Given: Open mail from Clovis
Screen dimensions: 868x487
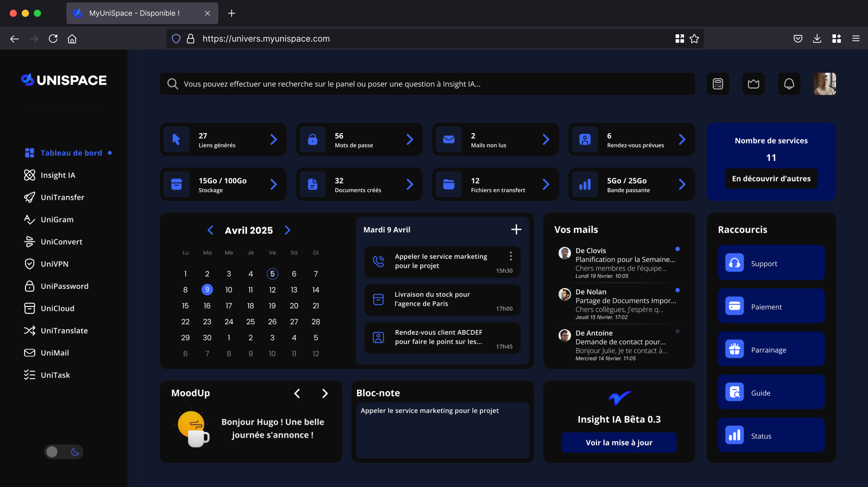Looking at the screenshot, I should tap(619, 263).
